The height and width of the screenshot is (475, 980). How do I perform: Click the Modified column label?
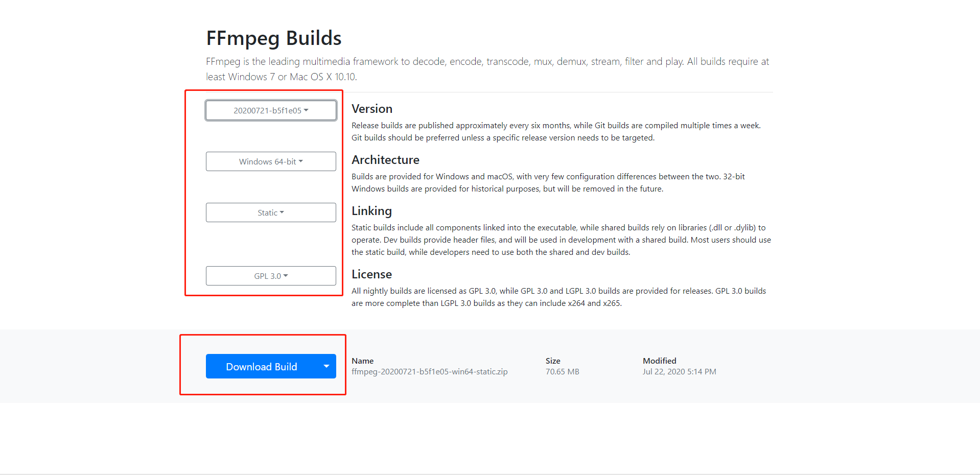[x=660, y=361]
